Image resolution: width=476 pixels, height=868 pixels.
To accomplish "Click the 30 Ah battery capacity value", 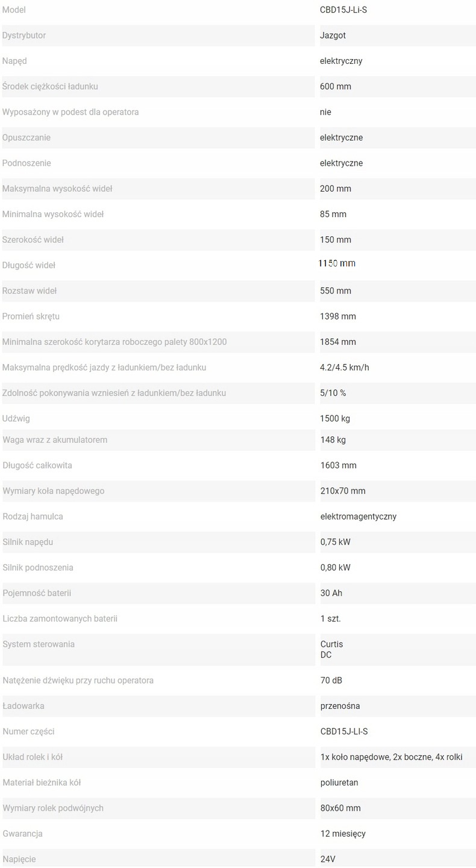I will pos(331,593).
